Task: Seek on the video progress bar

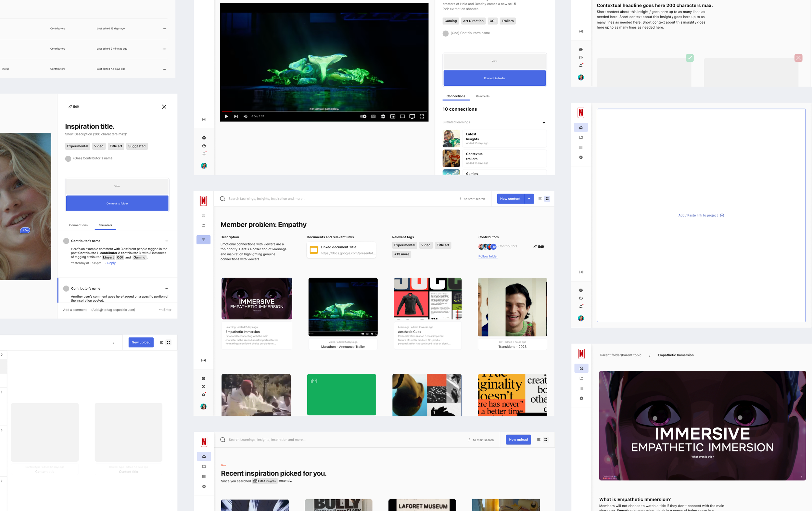Action: (324, 111)
